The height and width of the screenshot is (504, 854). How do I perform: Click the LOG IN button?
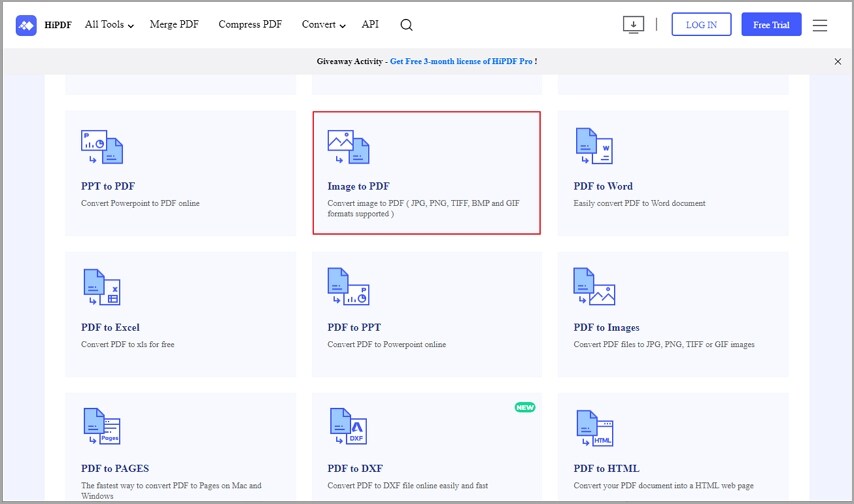(701, 25)
